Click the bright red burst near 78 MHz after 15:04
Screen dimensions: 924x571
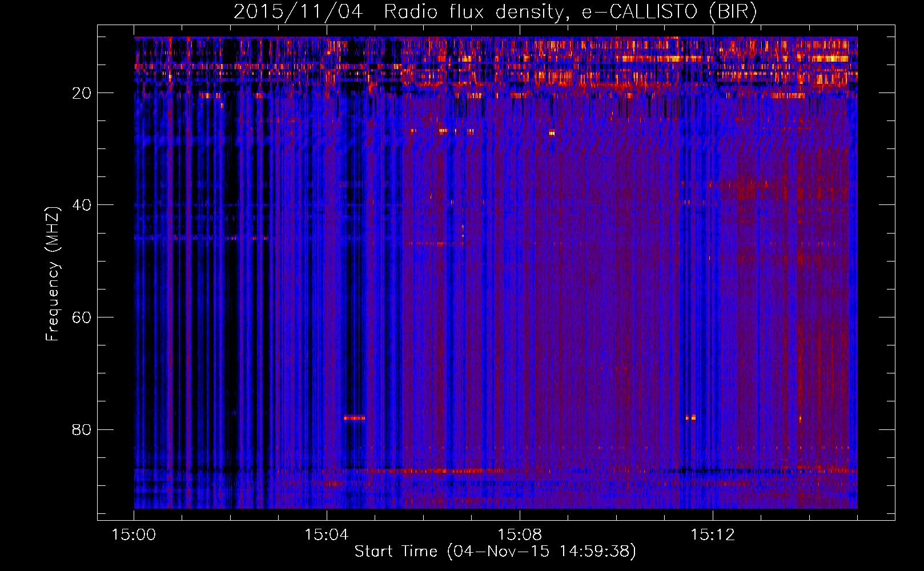click(354, 417)
